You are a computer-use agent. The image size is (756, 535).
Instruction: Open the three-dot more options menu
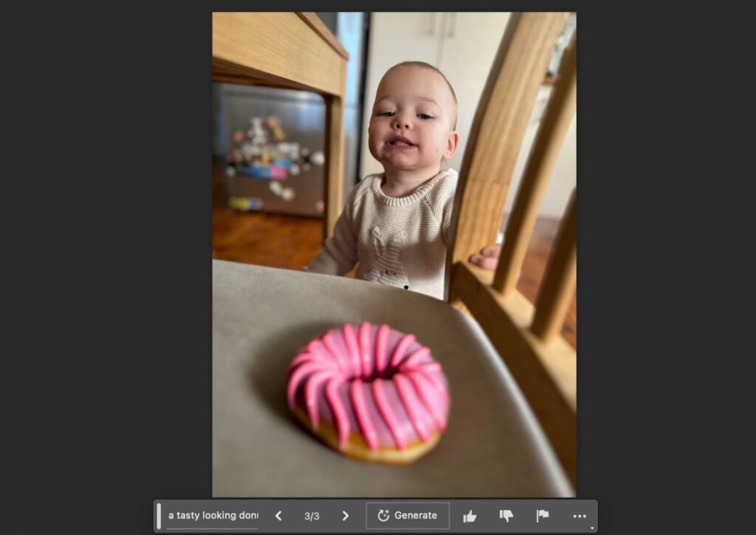[x=580, y=516]
